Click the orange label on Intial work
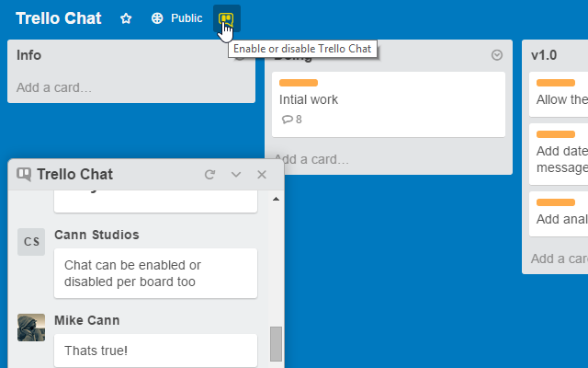The height and width of the screenshot is (368, 588). [x=298, y=83]
